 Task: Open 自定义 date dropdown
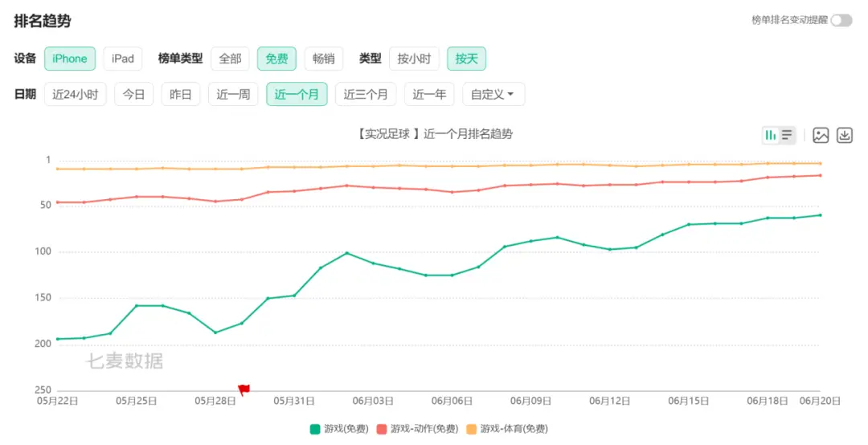[493, 94]
